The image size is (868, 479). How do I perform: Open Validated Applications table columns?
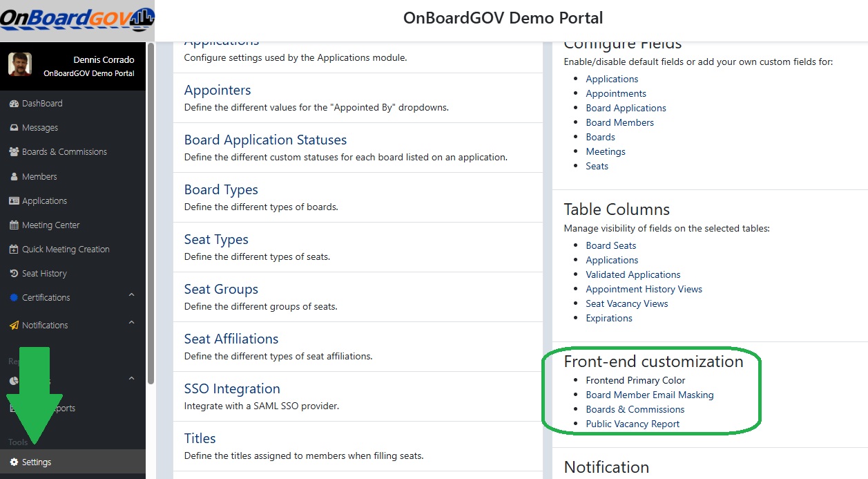pyautogui.click(x=633, y=274)
